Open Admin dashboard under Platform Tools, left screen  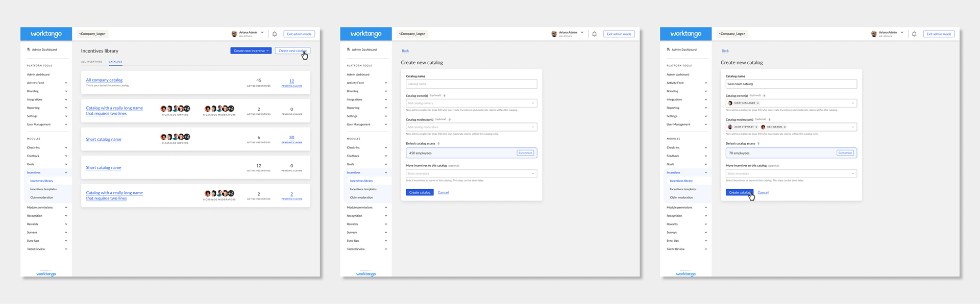pos(38,74)
